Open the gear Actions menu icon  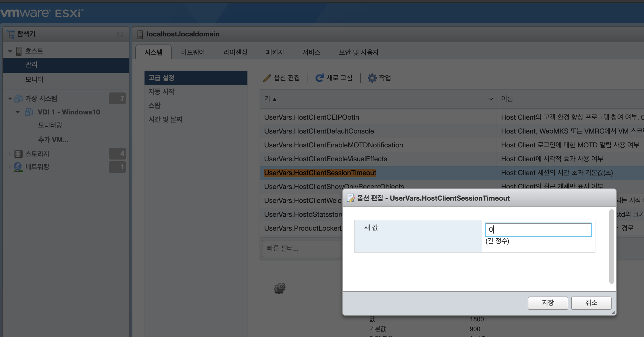tap(372, 78)
